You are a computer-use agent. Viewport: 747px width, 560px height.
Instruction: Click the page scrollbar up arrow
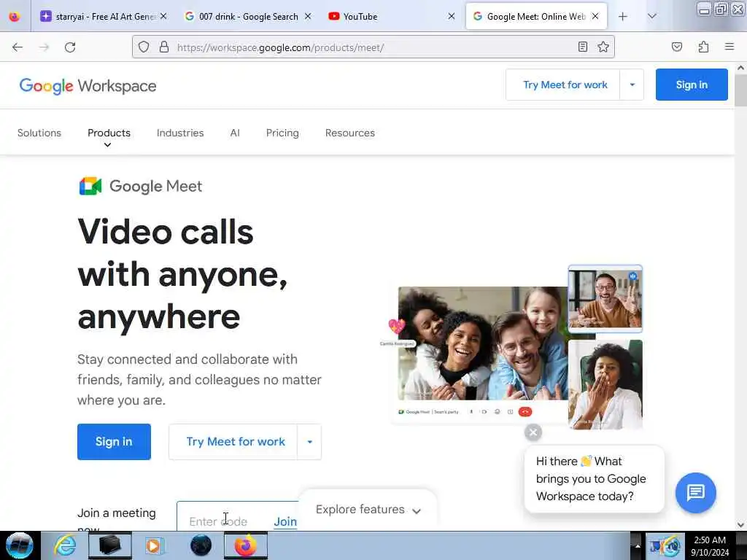point(740,68)
